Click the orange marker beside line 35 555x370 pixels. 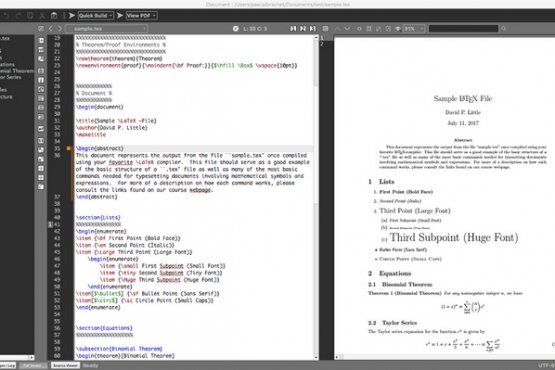[x=69, y=148]
